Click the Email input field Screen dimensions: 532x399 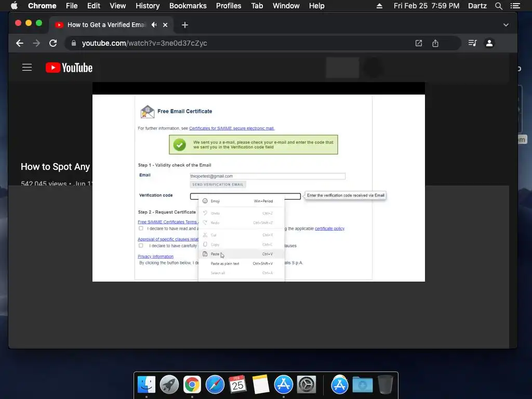pyautogui.click(x=268, y=176)
